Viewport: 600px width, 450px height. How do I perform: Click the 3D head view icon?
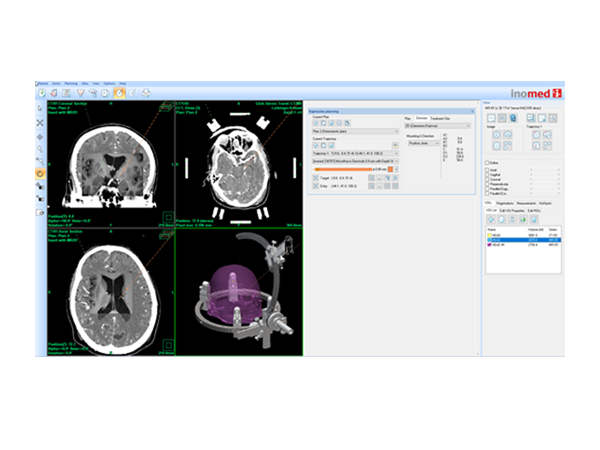(x=513, y=118)
